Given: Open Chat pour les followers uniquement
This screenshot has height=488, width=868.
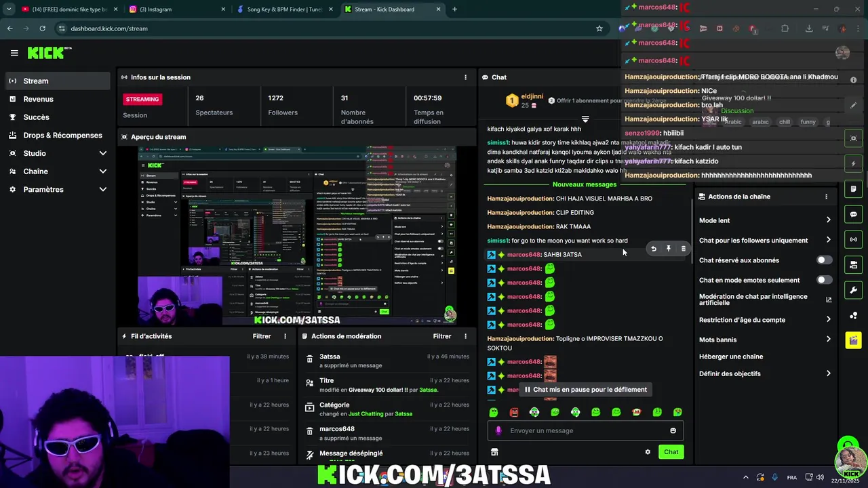Looking at the screenshot, I should click(765, 240).
